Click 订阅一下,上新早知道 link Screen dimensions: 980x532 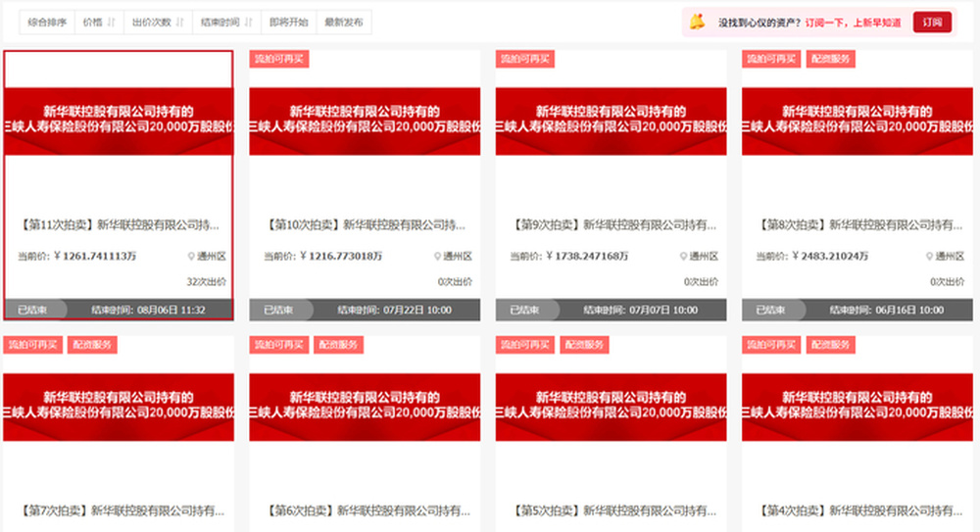tap(854, 23)
